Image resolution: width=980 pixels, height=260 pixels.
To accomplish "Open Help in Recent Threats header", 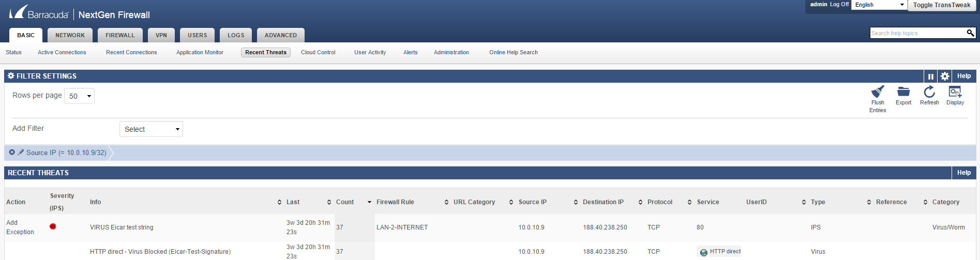I will 964,173.
